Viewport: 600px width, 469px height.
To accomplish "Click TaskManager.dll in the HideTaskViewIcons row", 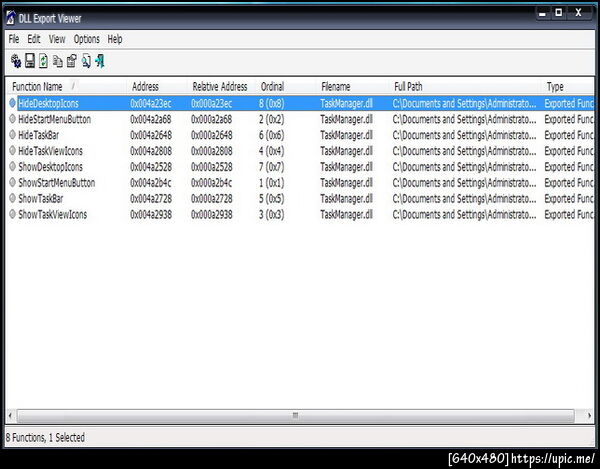I will point(346,151).
